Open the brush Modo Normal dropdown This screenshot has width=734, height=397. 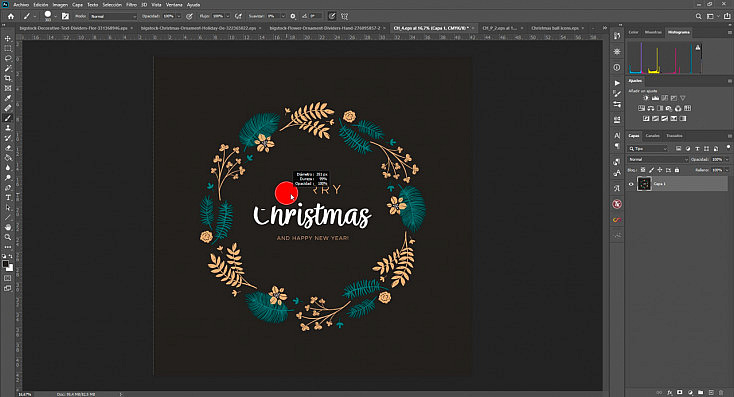113,16
